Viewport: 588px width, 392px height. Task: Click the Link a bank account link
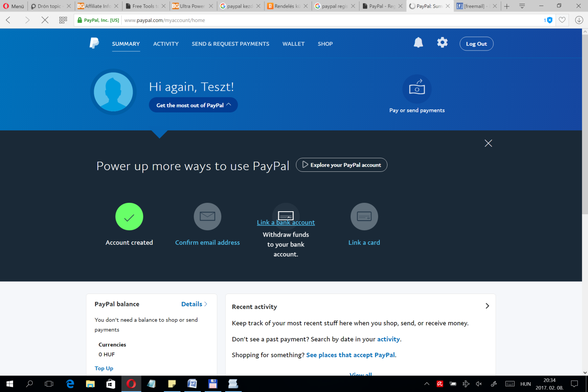tap(286, 222)
